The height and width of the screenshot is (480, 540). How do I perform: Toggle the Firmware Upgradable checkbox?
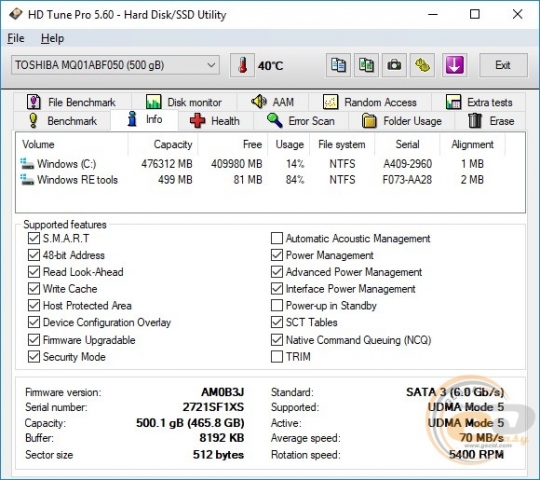tap(33, 340)
